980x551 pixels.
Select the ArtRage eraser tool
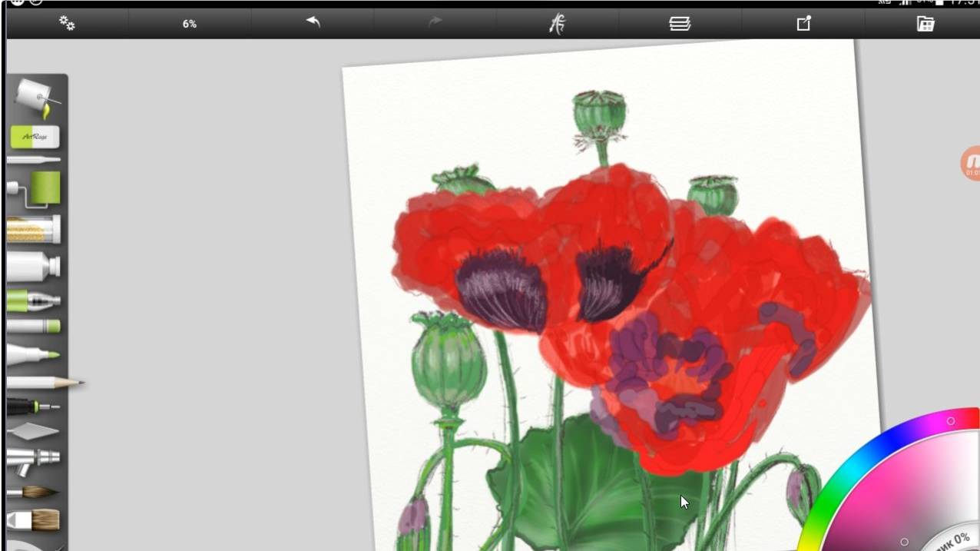(35, 138)
